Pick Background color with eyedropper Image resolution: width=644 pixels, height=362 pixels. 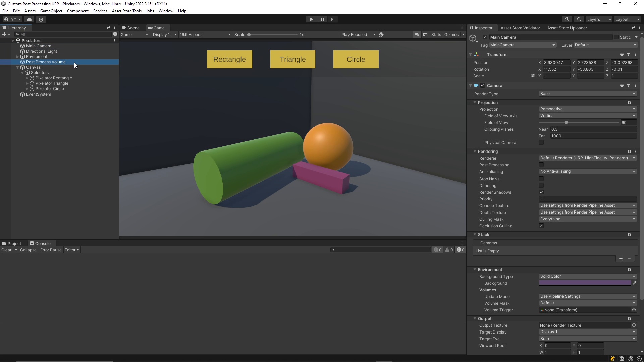click(634, 283)
